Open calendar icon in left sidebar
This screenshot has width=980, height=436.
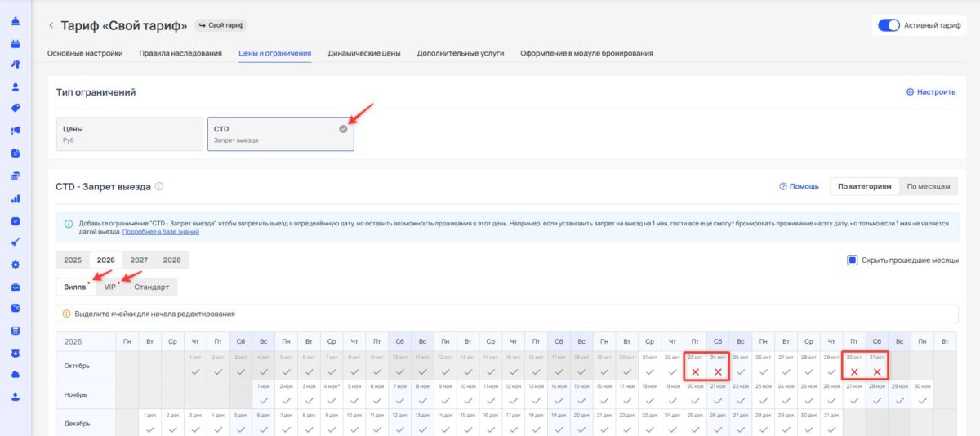click(16, 43)
